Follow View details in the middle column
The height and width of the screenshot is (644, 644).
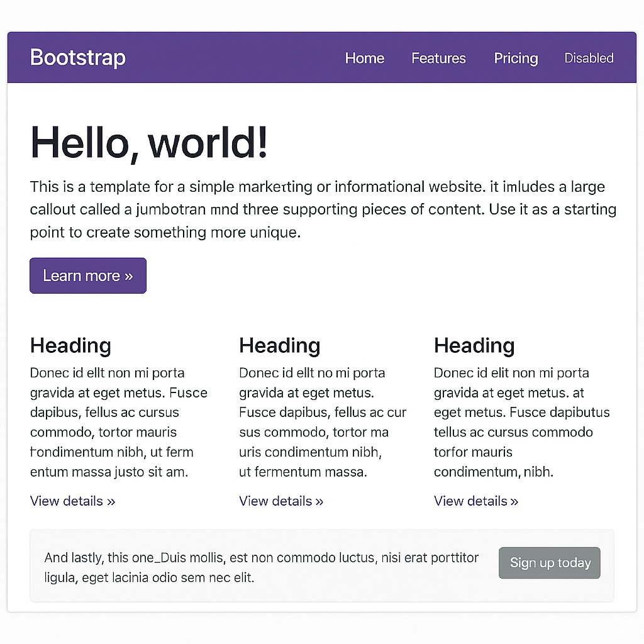281,501
